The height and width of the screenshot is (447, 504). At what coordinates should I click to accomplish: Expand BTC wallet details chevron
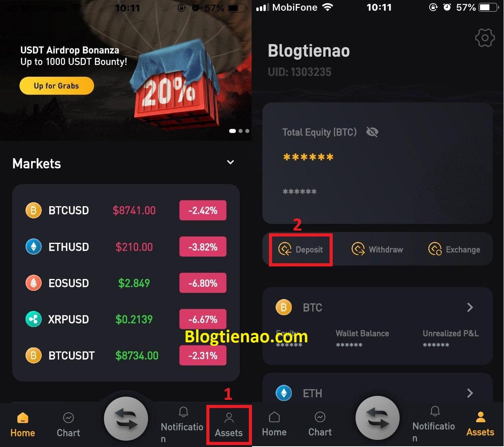pyautogui.click(x=470, y=307)
